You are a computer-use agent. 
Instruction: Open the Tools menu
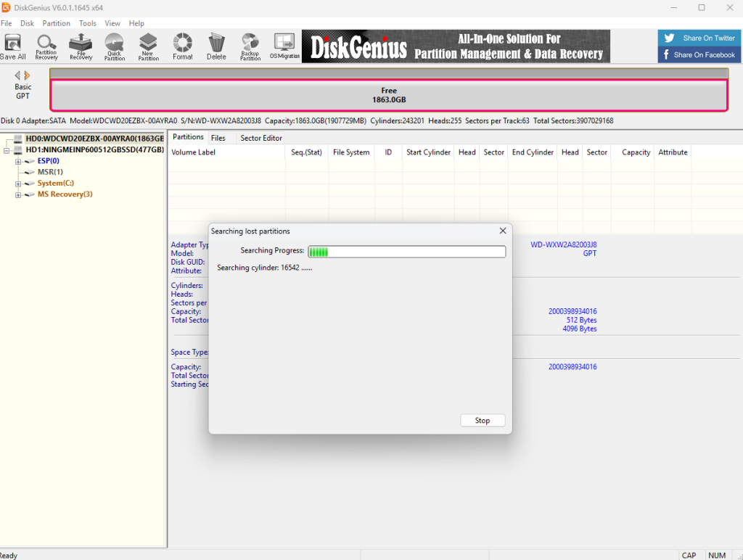[x=88, y=23]
